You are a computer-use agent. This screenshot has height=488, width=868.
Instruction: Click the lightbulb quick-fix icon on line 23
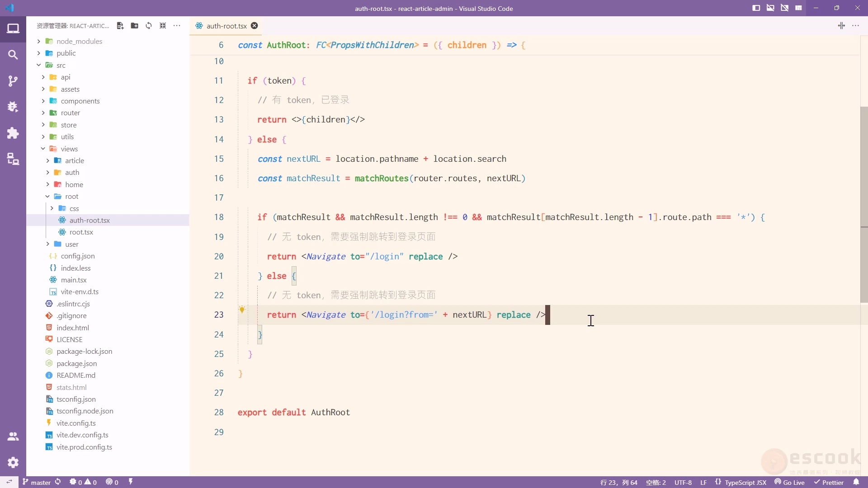(242, 310)
